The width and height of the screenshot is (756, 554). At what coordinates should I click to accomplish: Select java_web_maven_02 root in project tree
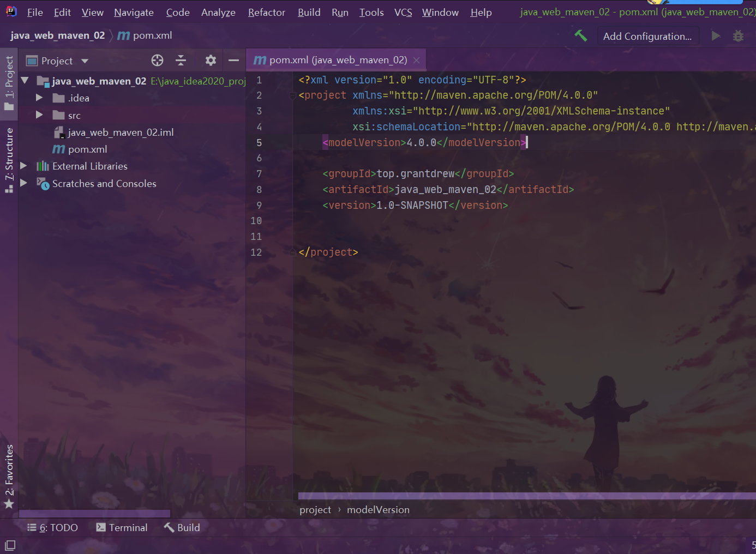click(x=99, y=81)
